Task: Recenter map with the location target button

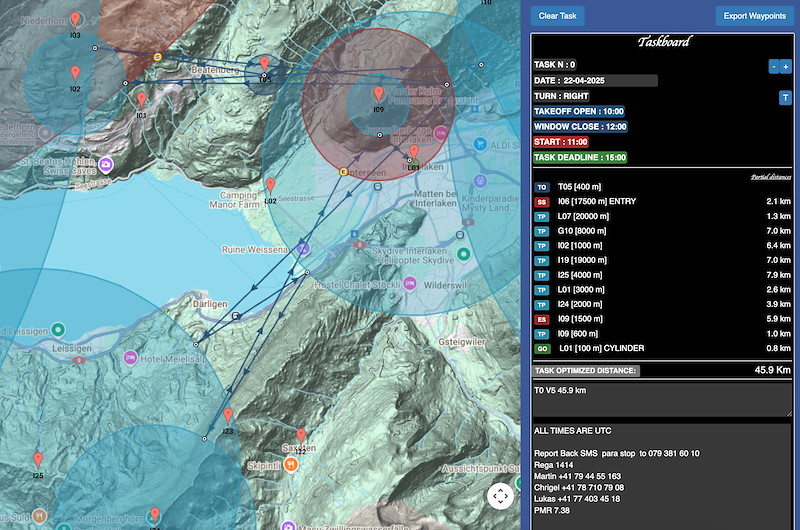Action: point(501,496)
